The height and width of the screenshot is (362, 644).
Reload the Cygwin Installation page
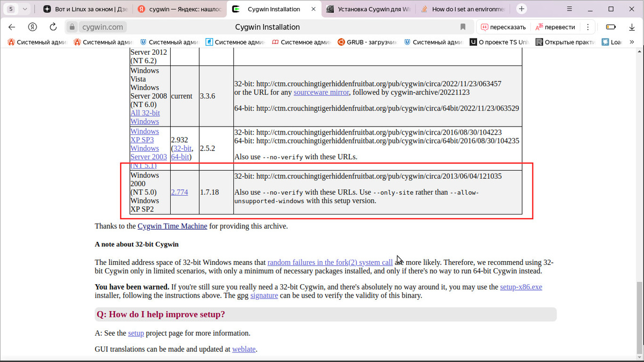coord(53,27)
